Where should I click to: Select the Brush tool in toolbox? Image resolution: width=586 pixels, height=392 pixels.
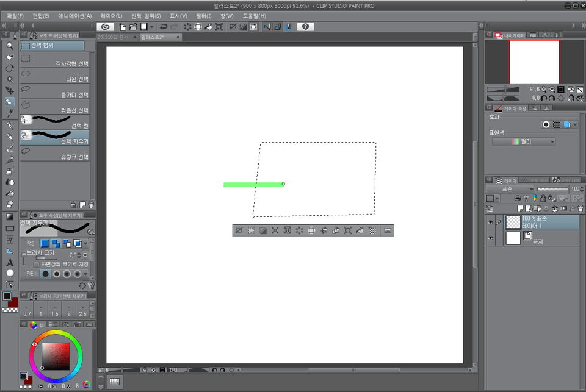coord(10,149)
